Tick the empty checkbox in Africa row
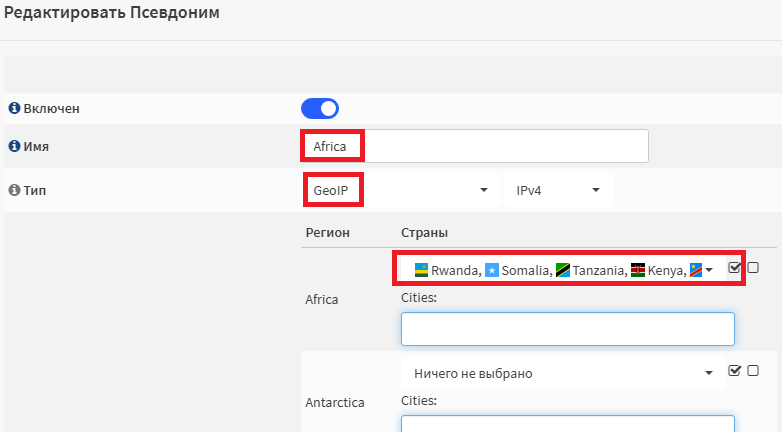This screenshot has width=782, height=432. tap(753, 267)
